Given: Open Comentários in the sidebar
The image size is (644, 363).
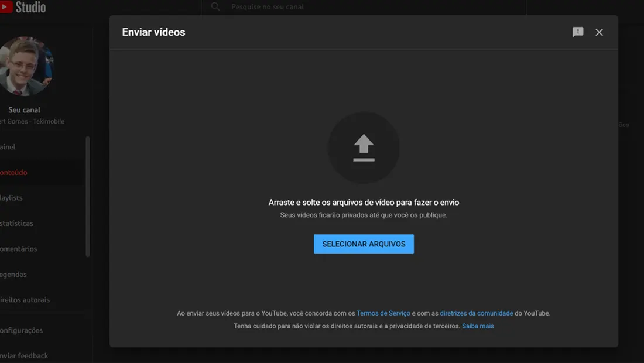Looking at the screenshot, I should tap(19, 249).
